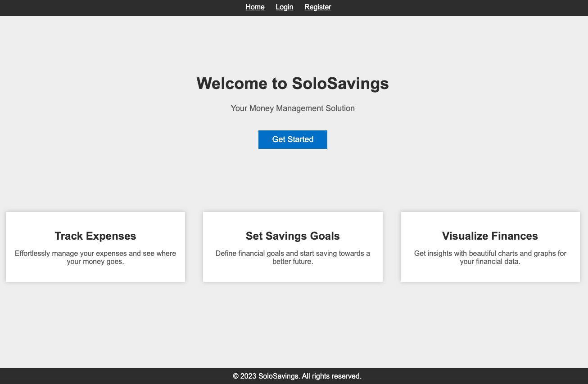
Task: Open the Home navigation link
Action: click(255, 7)
